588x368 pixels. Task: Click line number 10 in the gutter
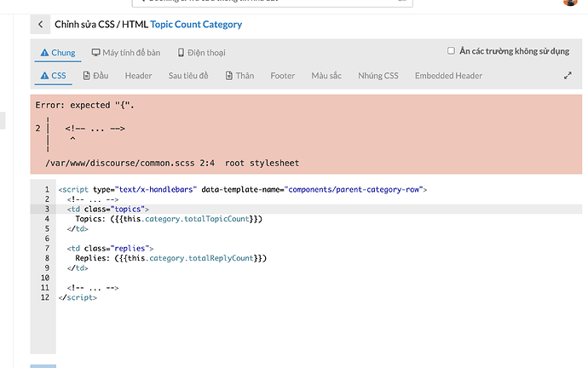point(45,278)
